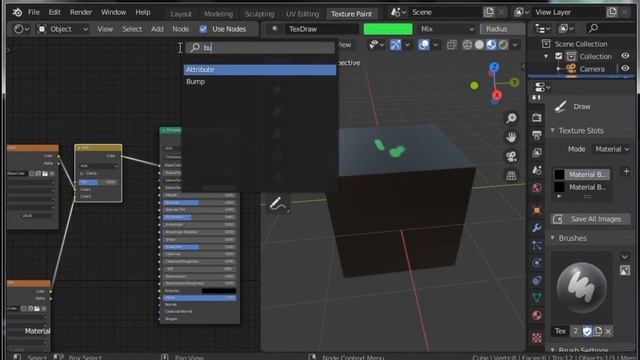The width and height of the screenshot is (640, 360).
Task: Collapse the Collection tree item
Action: click(x=546, y=56)
